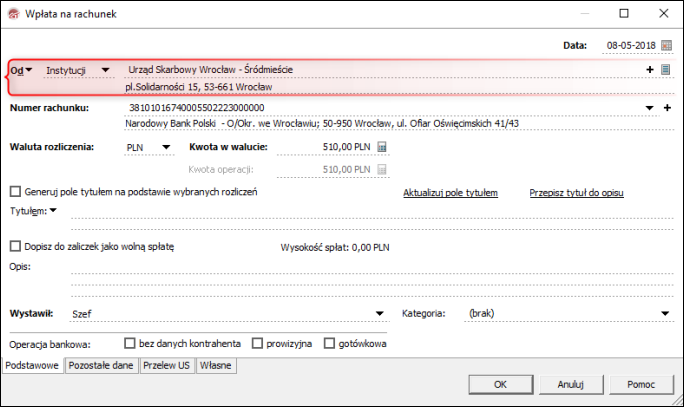Click the app icon in title bar
The image size is (684, 407).
coord(11,14)
